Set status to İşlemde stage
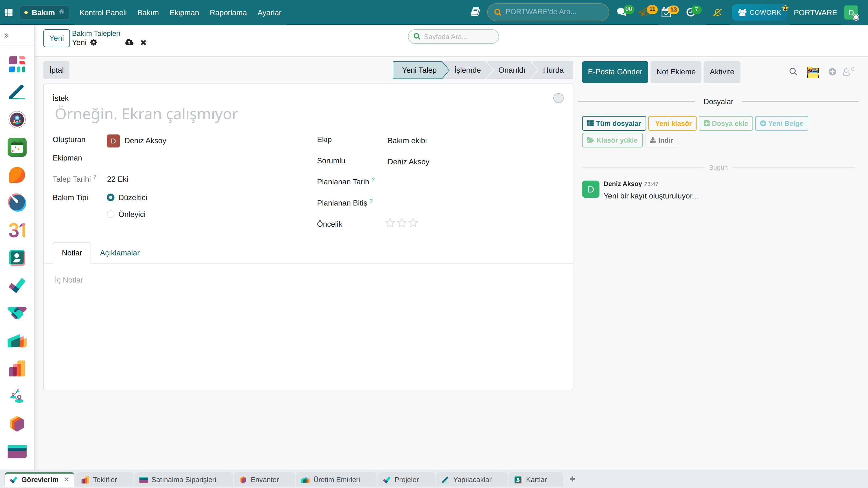 [x=467, y=70]
